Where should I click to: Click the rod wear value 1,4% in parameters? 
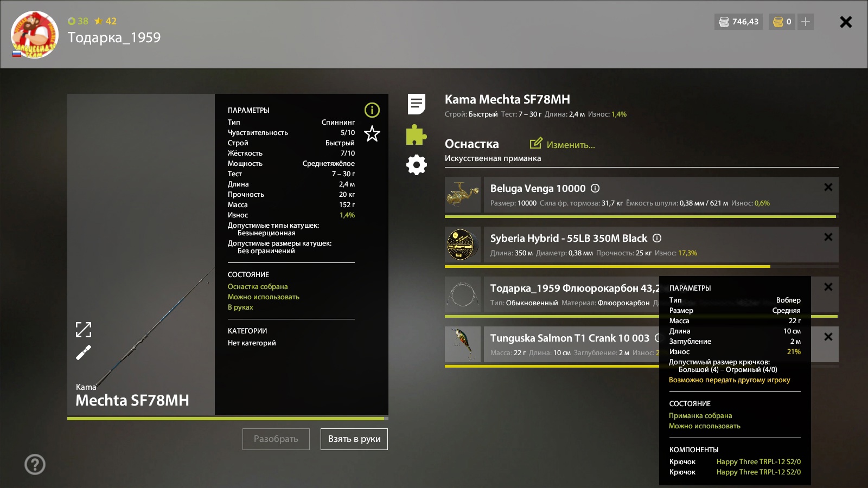coord(347,215)
